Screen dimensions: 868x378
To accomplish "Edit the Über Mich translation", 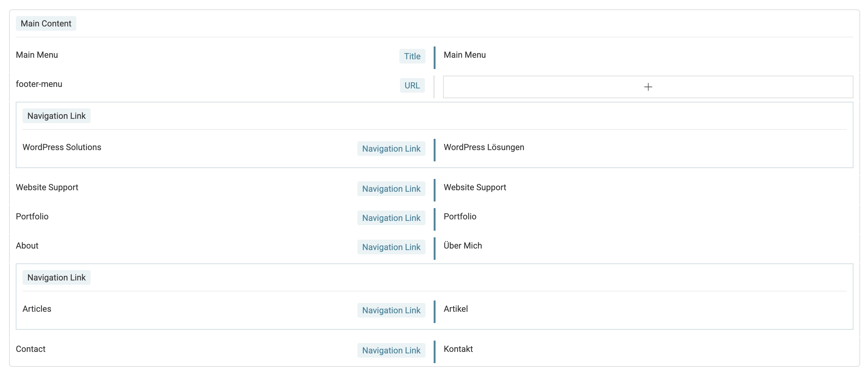I will click(462, 246).
